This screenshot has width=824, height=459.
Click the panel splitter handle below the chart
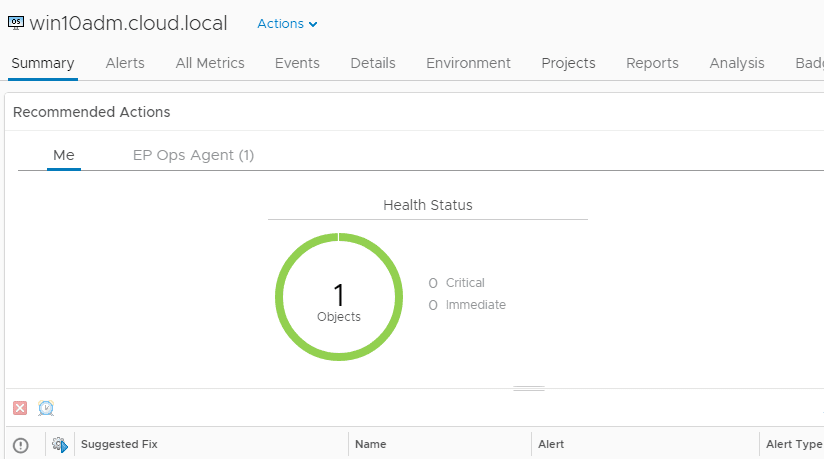[528, 388]
